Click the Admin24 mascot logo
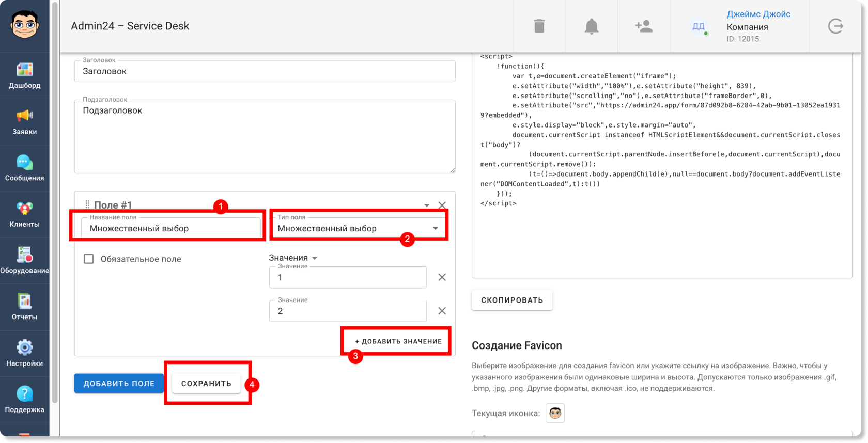 (x=24, y=24)
